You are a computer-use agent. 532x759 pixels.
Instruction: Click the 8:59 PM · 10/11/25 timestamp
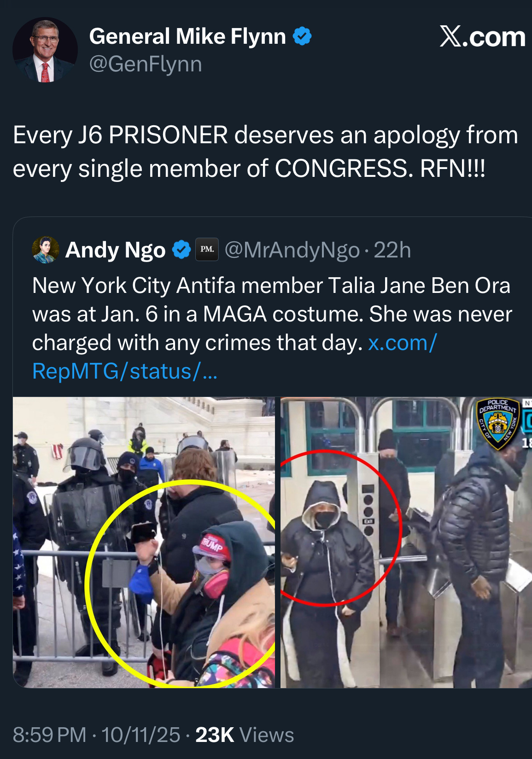96,735
